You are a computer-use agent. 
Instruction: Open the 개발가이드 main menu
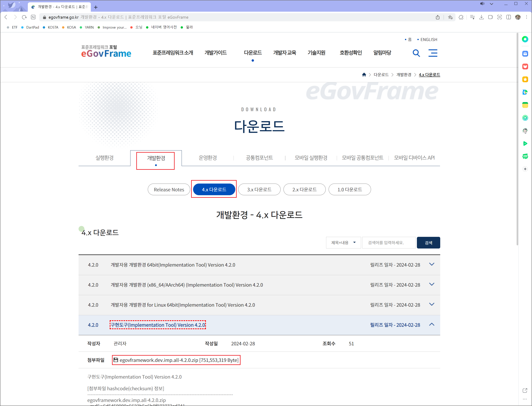pos(215,53)
